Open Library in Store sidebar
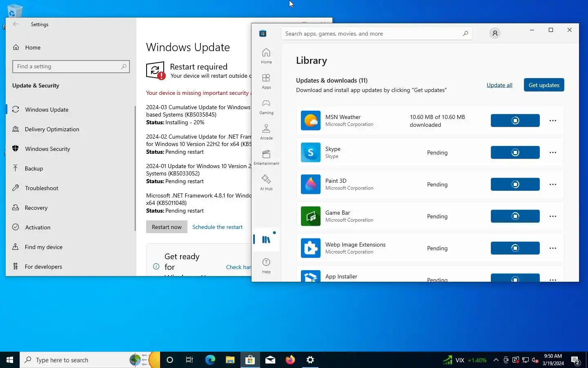 [x=266, y=240]
